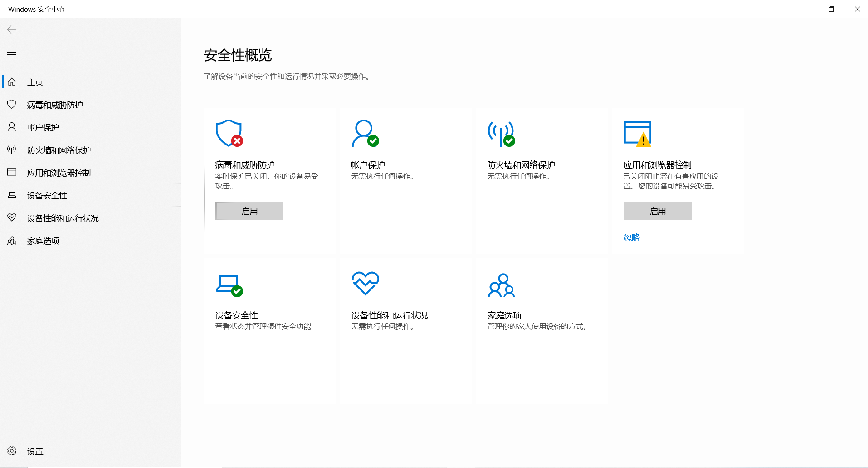Screen dimensions: 868x468
Task: Open the app and browser control tile icon
Action: pos(638,134)
